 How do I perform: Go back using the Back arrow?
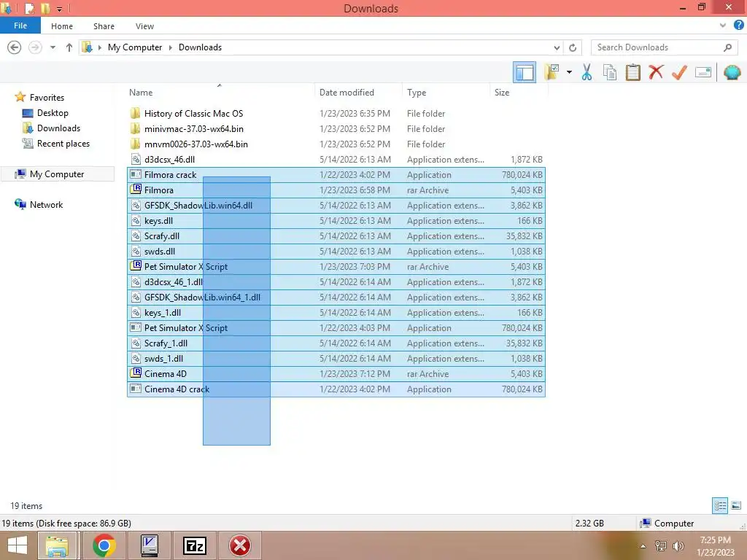pos(15,47)
